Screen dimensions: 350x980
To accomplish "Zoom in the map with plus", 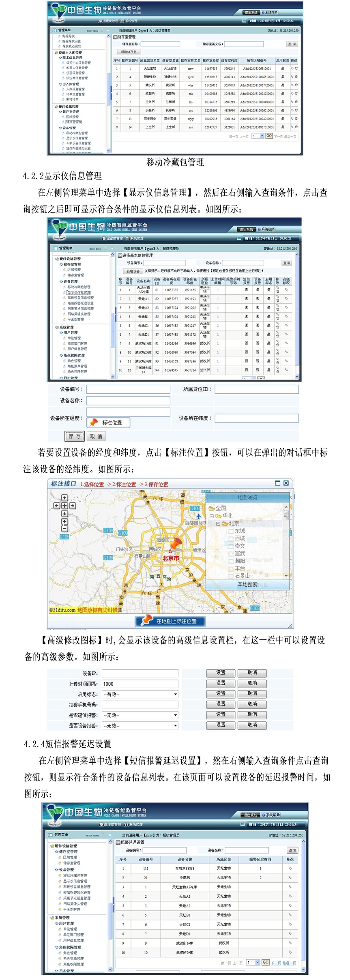I will pos(64,521).
